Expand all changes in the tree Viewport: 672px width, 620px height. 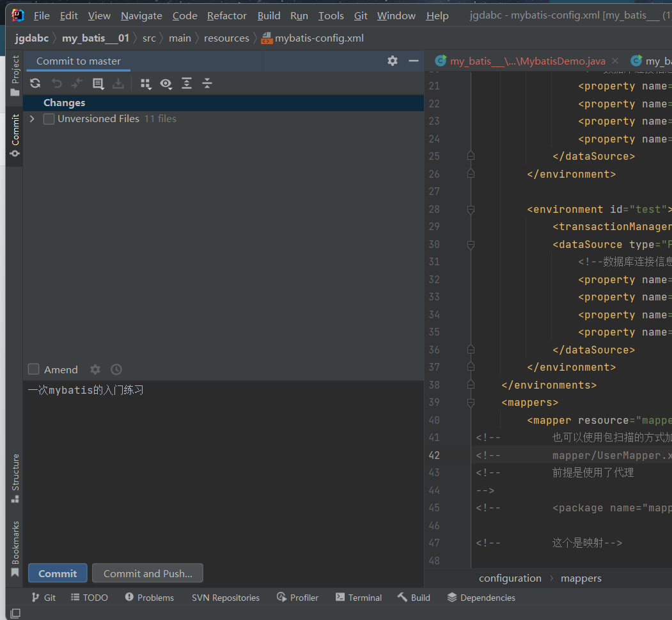187,84
